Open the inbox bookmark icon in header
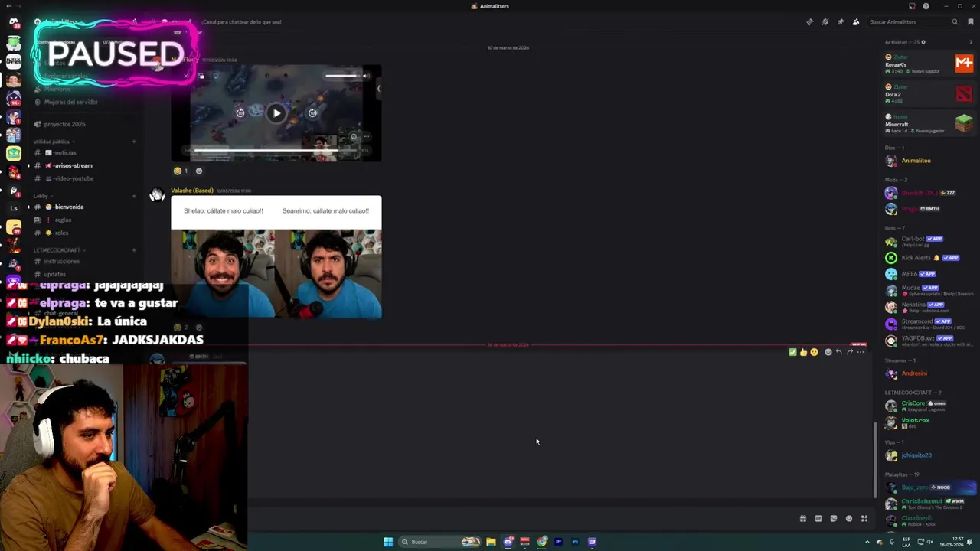Image resolution: width=980 pixels, height=551 pixels. pyautogui.click(x=971, y=21)
